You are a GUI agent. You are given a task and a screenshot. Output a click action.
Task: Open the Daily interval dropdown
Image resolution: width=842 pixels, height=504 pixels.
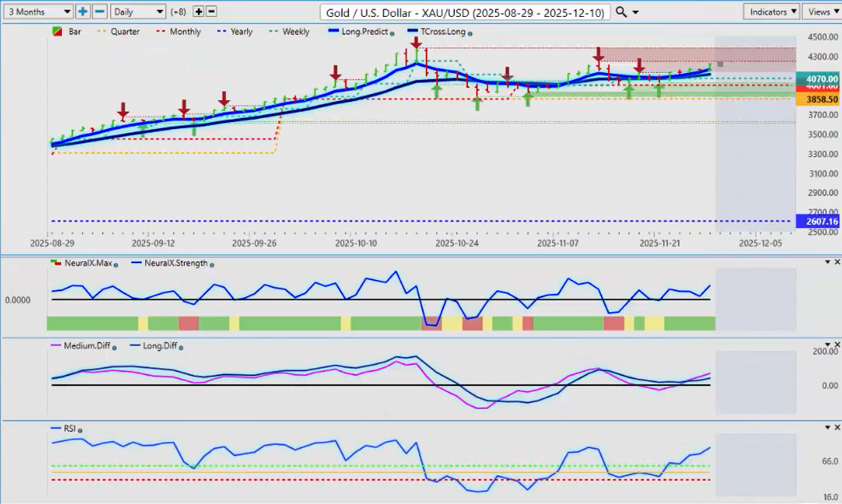(x=138, y=12)
